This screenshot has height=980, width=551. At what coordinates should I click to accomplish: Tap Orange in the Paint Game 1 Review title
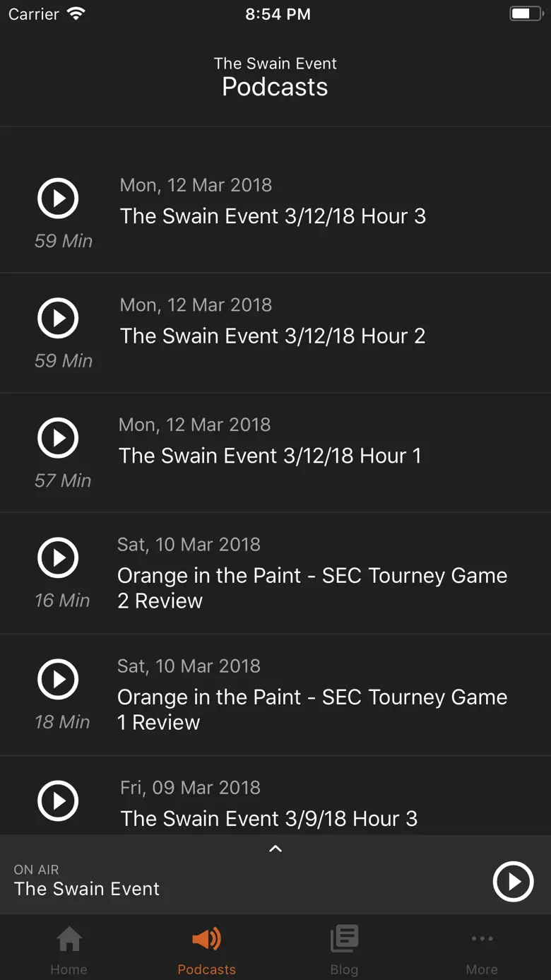click(312, 709)
